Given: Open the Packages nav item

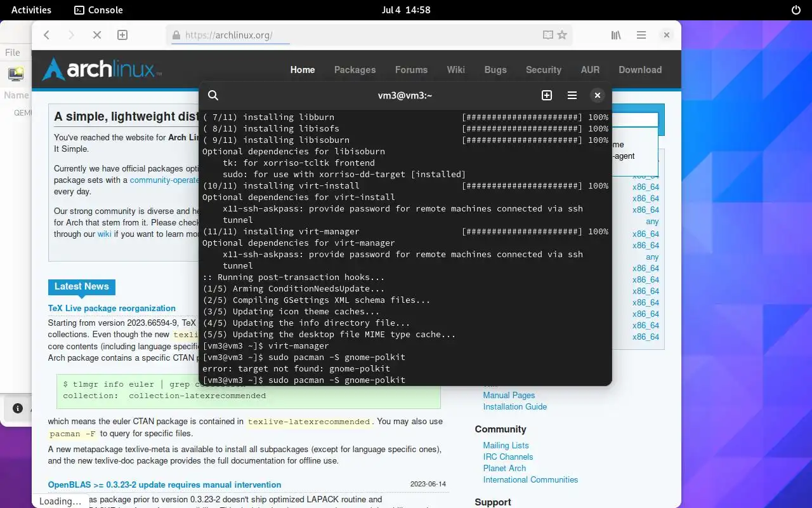Looking at the screenshot, I should 355,70.
